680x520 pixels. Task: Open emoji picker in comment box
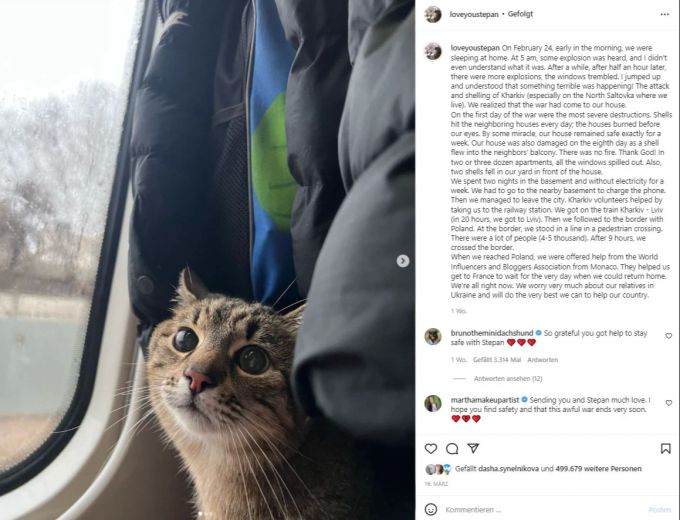click(431, 510)
